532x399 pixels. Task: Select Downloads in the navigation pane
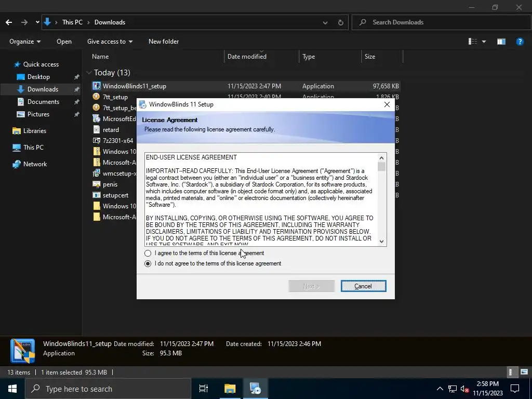(x=43, y=89)
